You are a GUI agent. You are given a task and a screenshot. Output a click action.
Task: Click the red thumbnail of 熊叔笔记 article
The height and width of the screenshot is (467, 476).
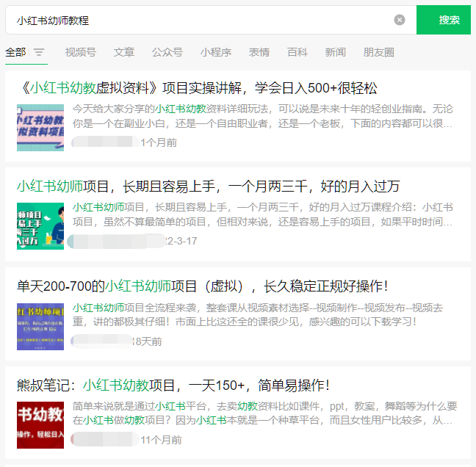[40, 425]
